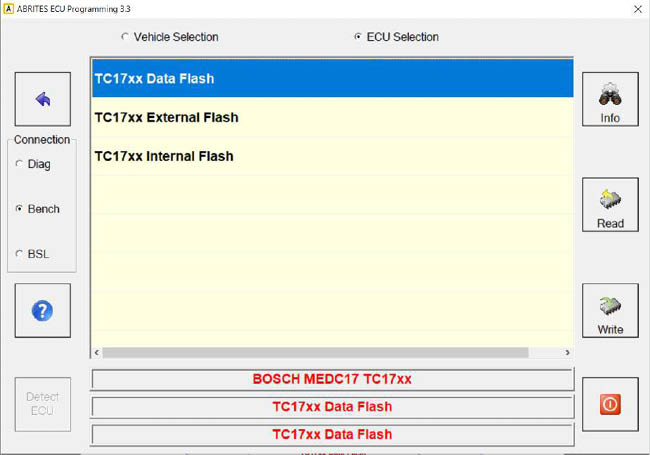
Task: Click the back arrow button
Action: point(43,99)
